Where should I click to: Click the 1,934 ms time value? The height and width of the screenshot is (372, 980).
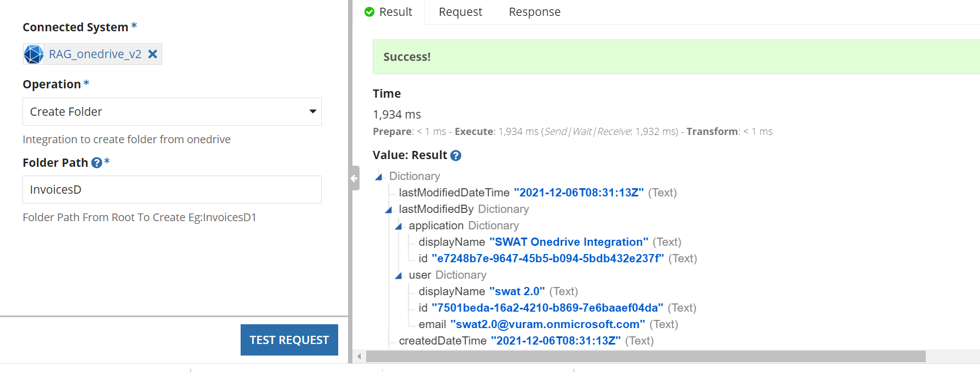(x=397, y=114)
